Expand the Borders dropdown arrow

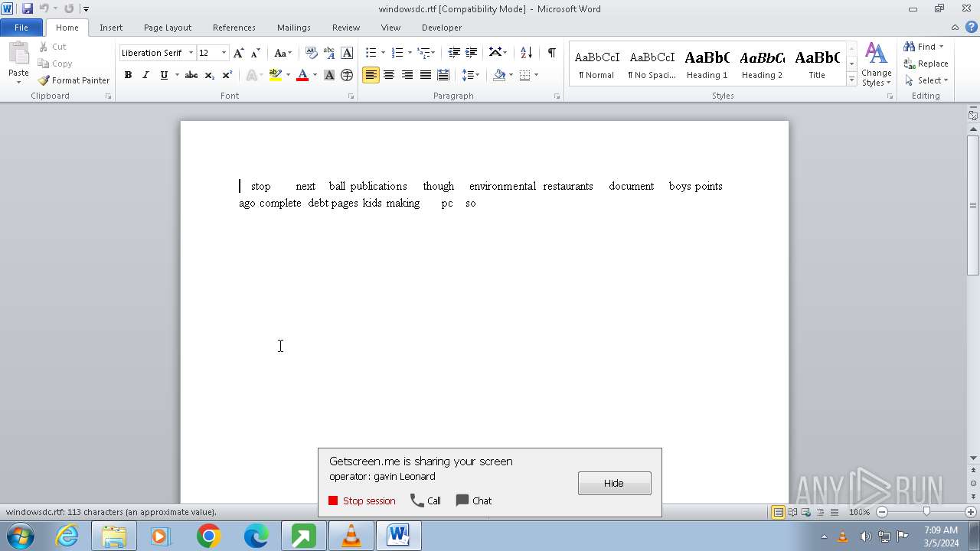coord(536,75)
